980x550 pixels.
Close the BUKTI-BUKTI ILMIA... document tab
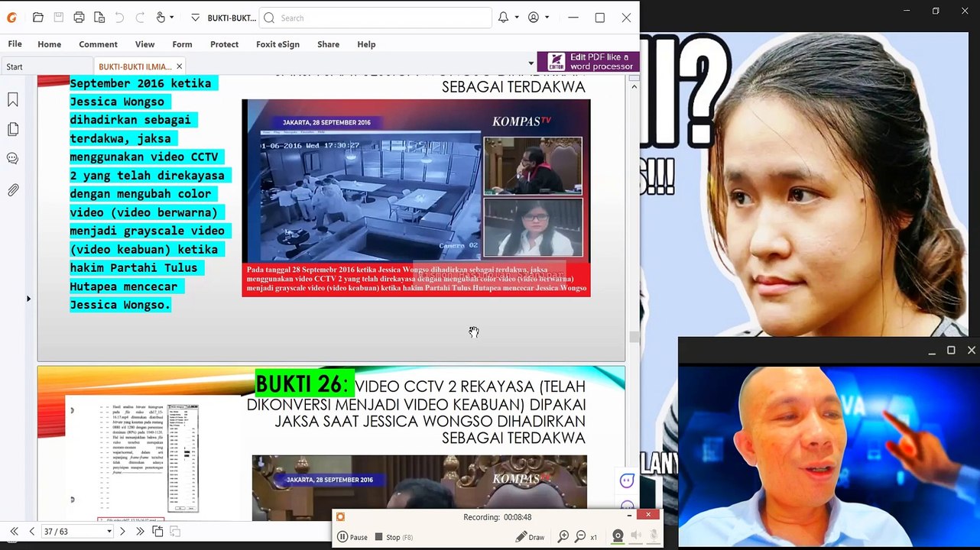click(x=179, y=66)
